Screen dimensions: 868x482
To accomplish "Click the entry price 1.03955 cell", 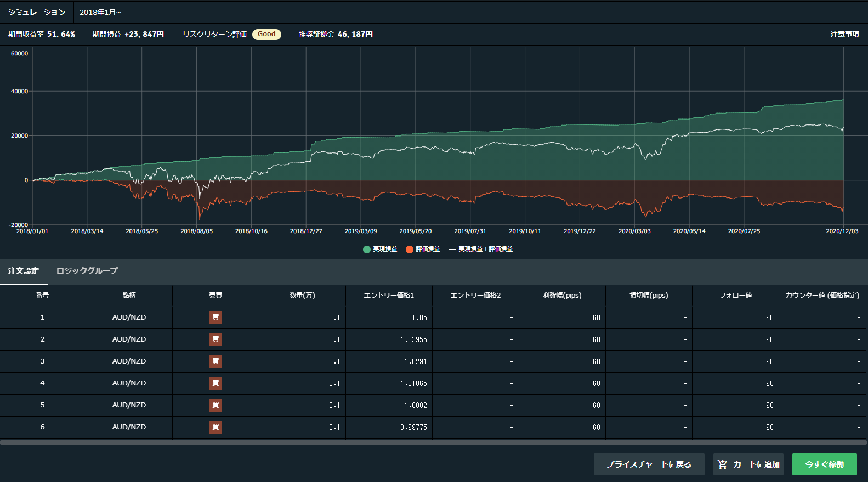I will tap(389, 339).
